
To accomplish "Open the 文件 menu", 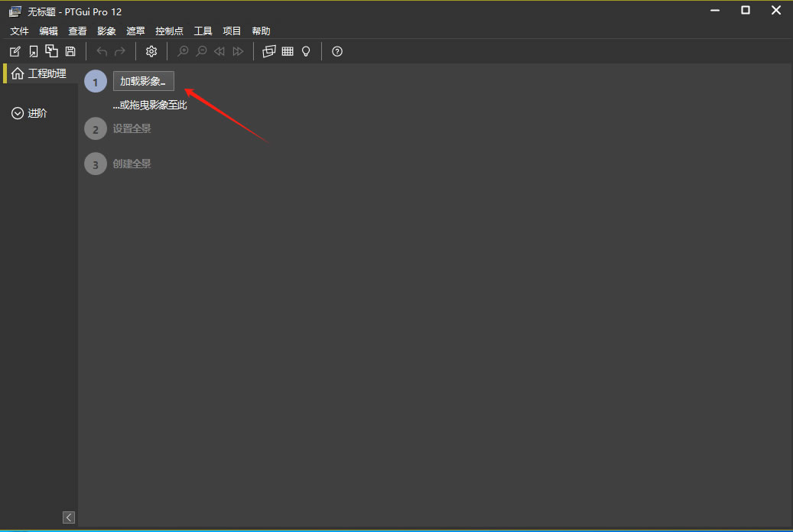I will [x=19, y=31].
